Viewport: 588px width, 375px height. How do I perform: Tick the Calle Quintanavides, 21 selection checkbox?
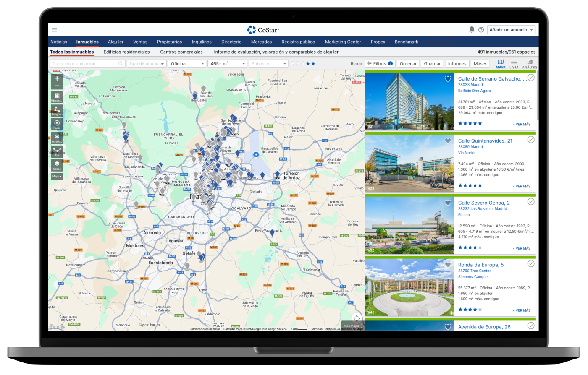point(531,140)
